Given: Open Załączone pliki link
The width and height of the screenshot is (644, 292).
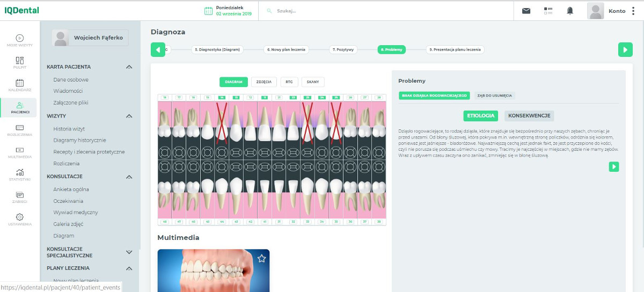Looking at the screenshot, I should pyautogui.click(x=71, y=103).
